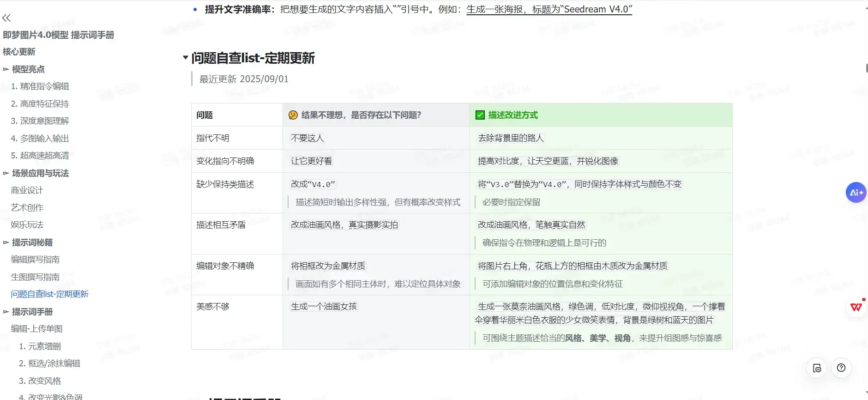868x400 pixels.
Task: Open outline item 1. 元素增删
Action: point(40,346)
